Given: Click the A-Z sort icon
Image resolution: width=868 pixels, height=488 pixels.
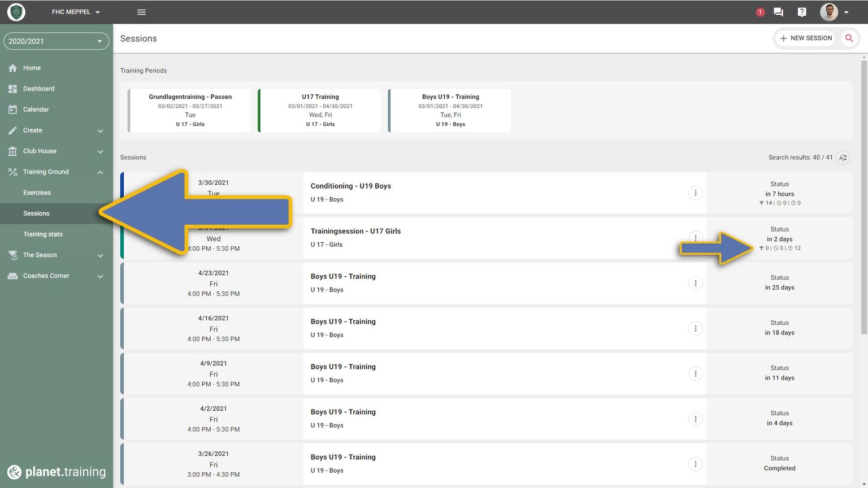Looking at the screenshot, I should coord(843,158).
